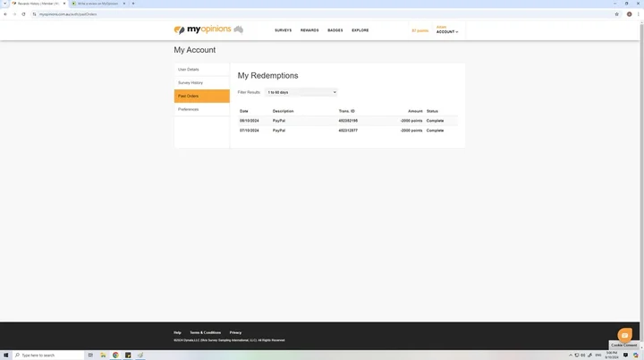The image size is (644, 360).
Task: Go back using browser back arrow
Action: tap(6, 14)
